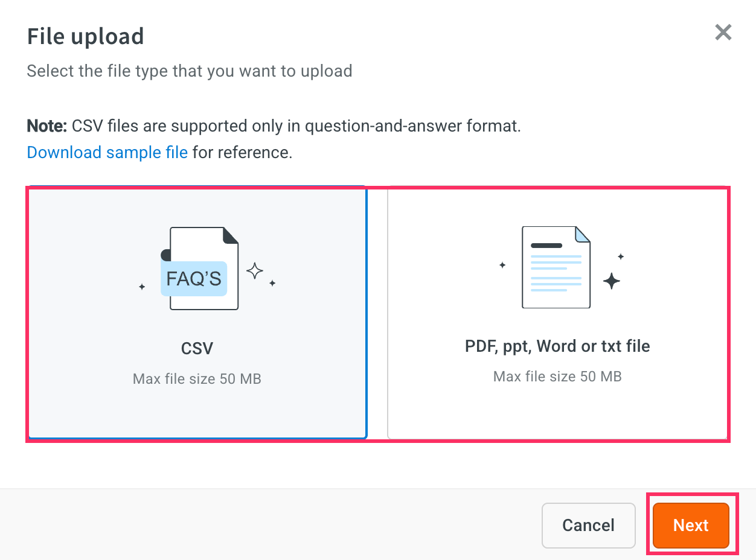Click the File upload heading
756x560 pixels.
[x=86, y=37]
